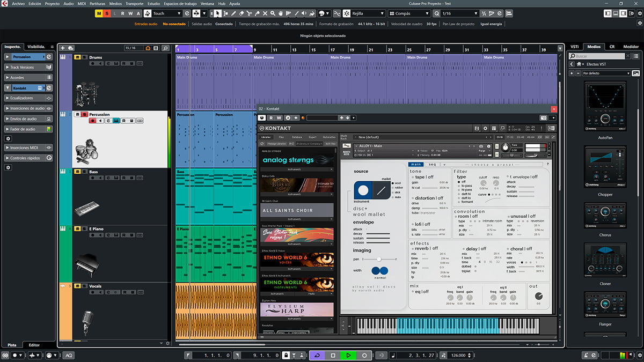
Task: Click the Stop transport button
Action: coord(333,355)
